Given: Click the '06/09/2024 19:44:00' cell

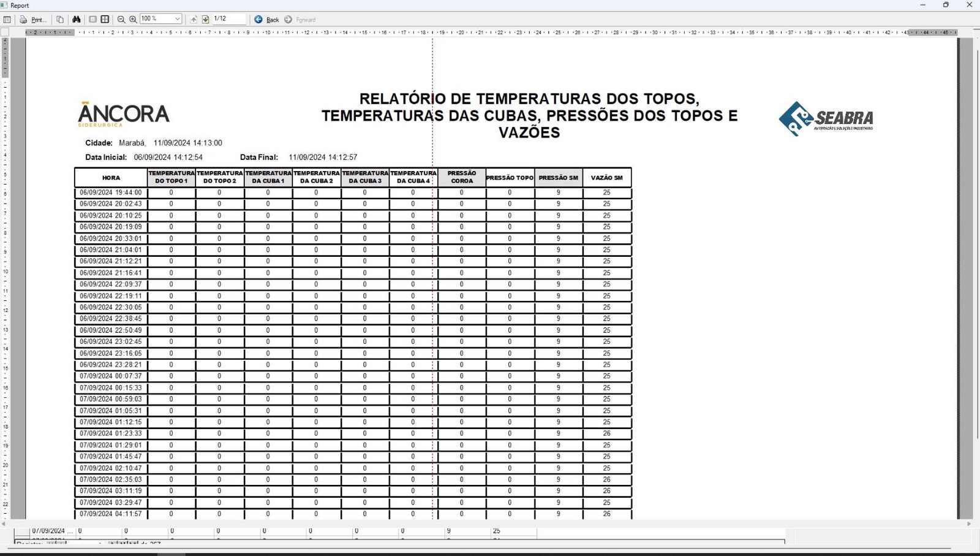Looking at the screenshot, I should pos(111,192).
